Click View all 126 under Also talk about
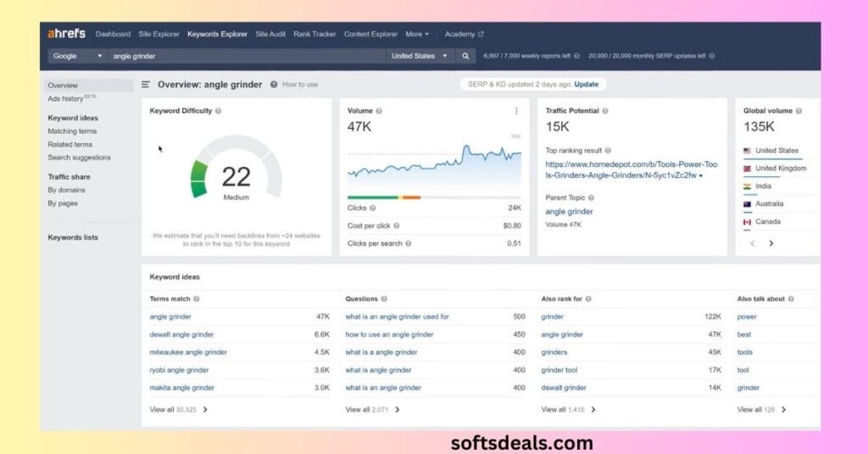 (x=761, y=410)
